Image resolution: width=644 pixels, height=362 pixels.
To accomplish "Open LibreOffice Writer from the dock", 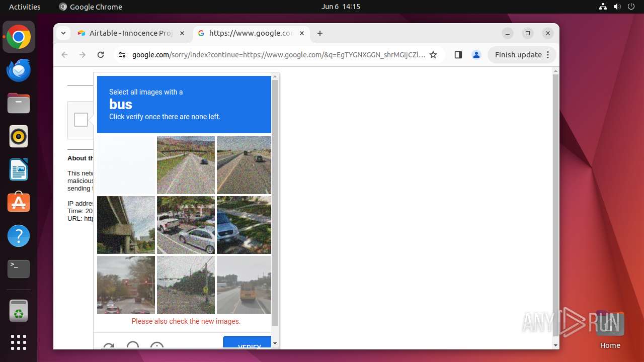I will [19, 169].
